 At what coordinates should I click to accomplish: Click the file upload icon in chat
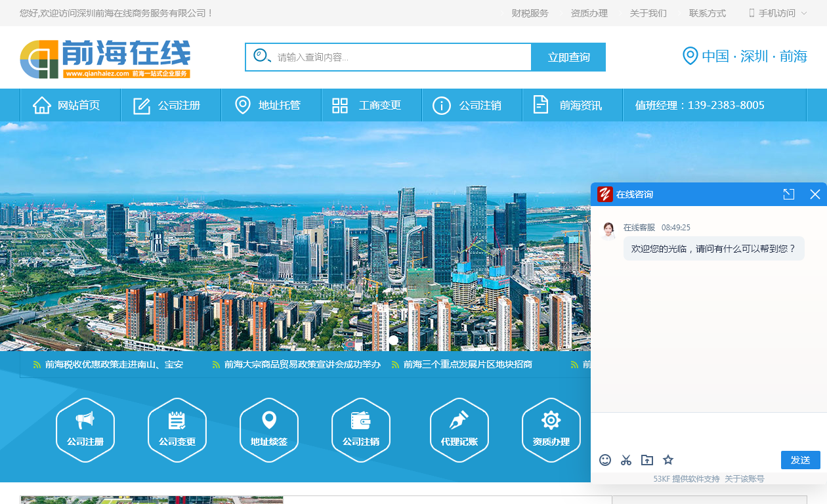(x=647, y=460)
